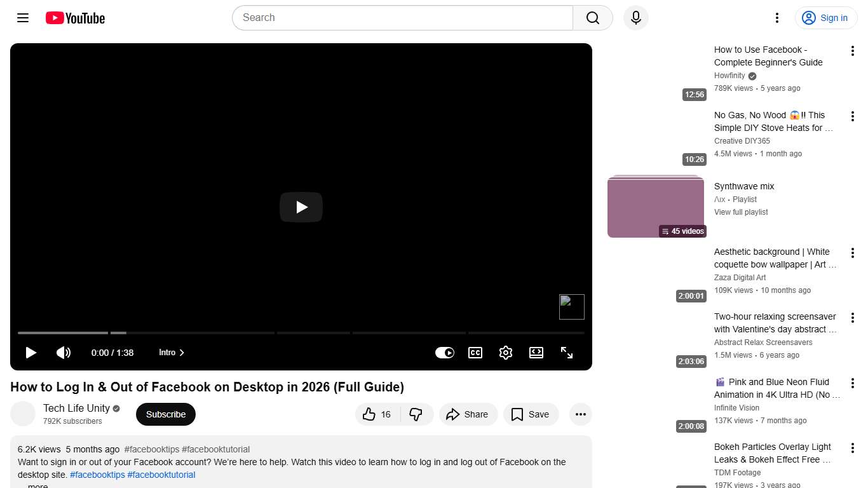This screenshot has height=488, width=868.
Task: Start playback with the center play button
Action: pyautogui.click(x=301, y=207)
